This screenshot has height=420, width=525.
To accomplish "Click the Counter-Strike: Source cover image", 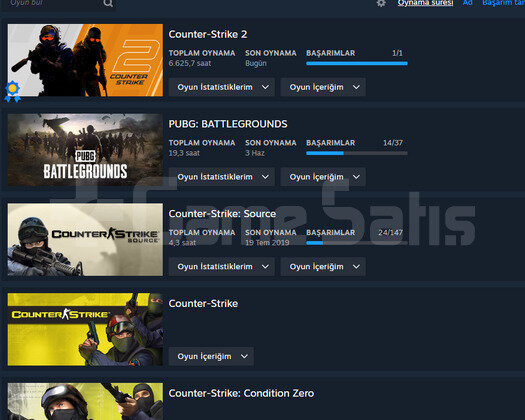I will click(85, 239).
